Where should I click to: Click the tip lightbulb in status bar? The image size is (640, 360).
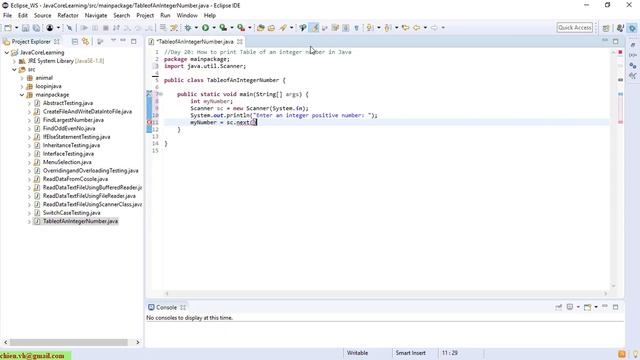tap(636, 354)
